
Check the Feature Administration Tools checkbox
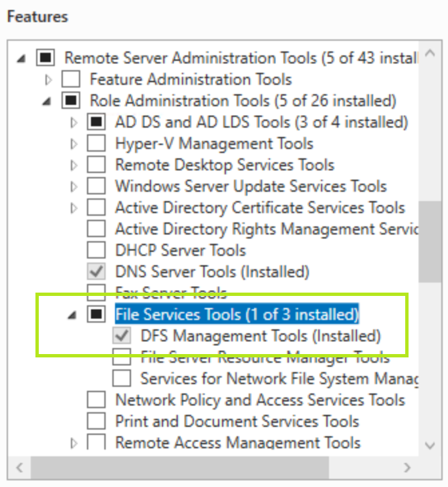click(x=71, y=79)
